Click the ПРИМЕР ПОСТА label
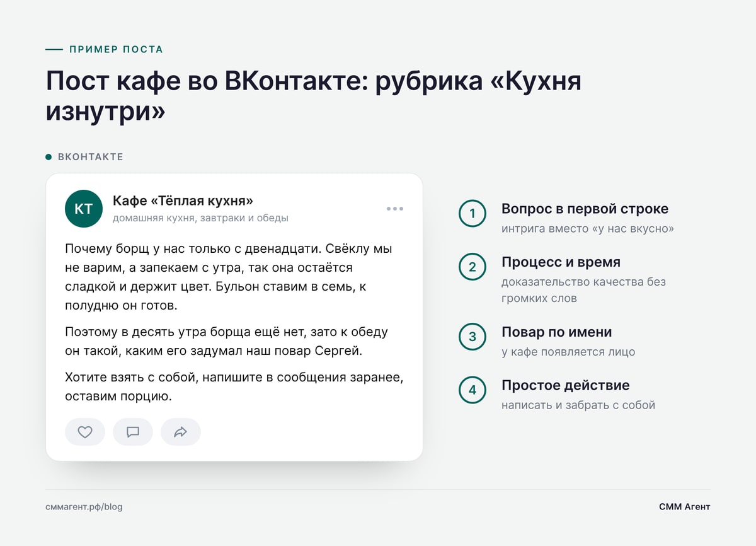Image resolution: width=756 pixels, height=546 pixels. [x=117, y=49]
